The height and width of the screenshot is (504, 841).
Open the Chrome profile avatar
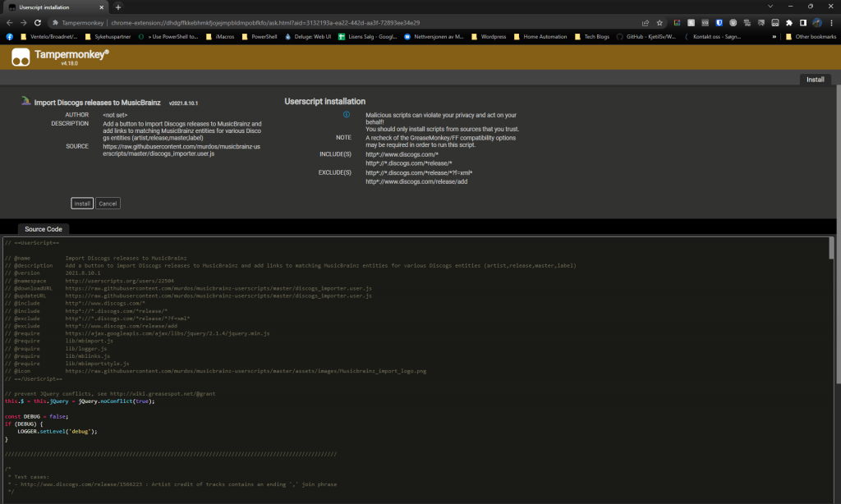[x=817, y=22]
